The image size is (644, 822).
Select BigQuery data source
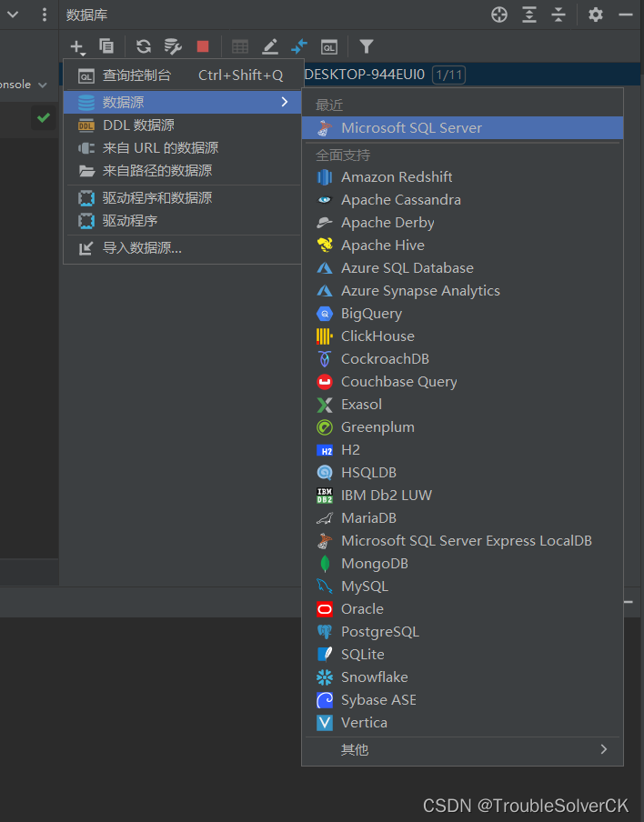coord(462,314)
